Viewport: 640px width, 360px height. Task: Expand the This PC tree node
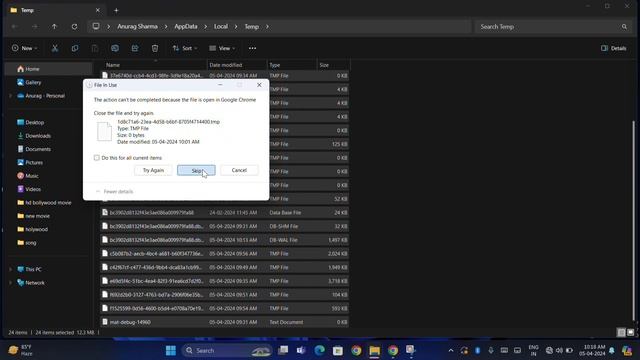coord(11,269)
